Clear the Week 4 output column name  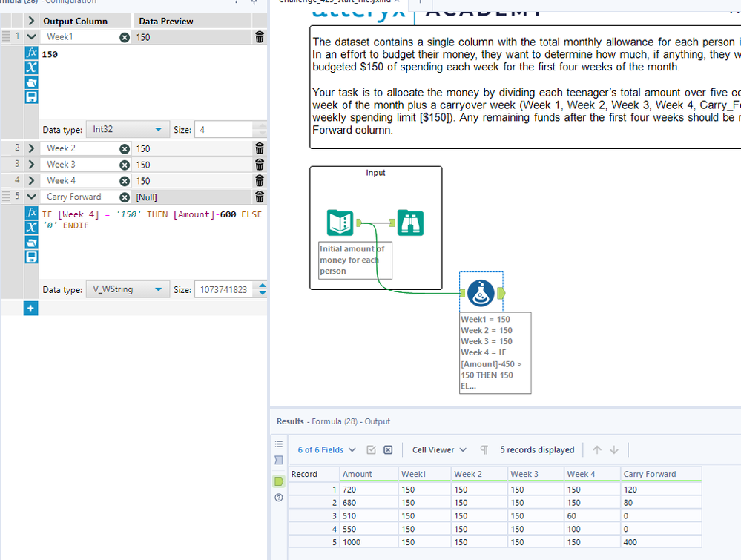[x=125, y=181]
